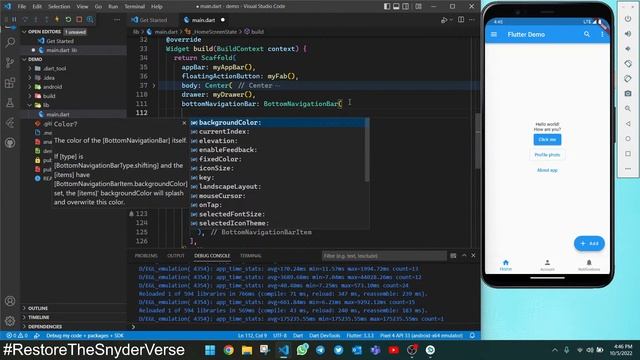Toggle the secondary side bar layout icon
This screenshot has width=640, height=360.
pos(406,7)
